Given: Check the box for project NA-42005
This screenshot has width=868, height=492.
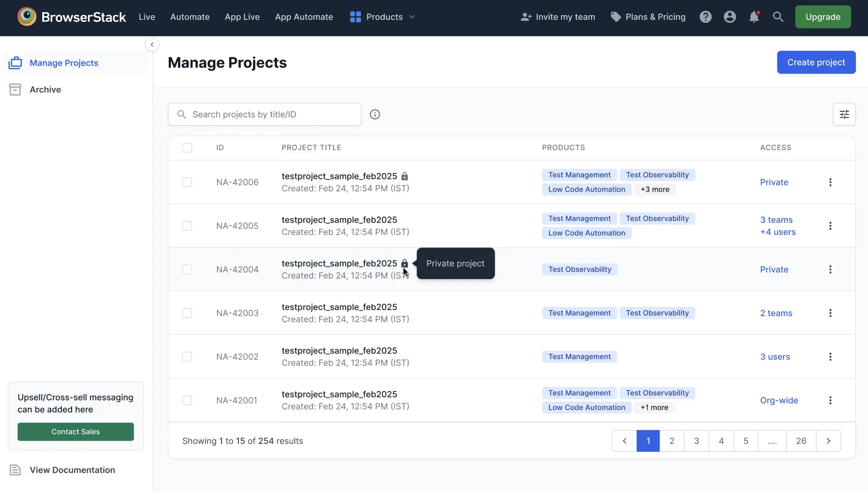Looking at the screenshot, I should tap(187, 226).
